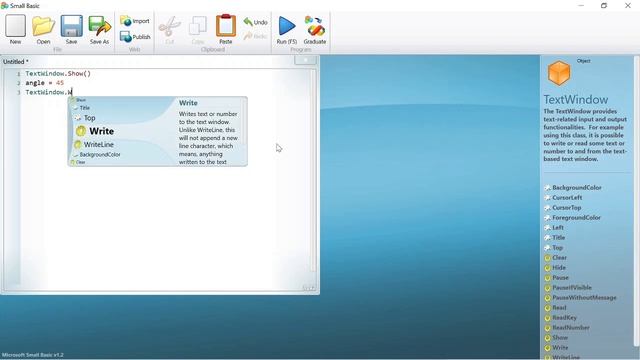Click the TextWindow heading in help panel
This screenshot has width=640, height=360.
click(576, 100)
